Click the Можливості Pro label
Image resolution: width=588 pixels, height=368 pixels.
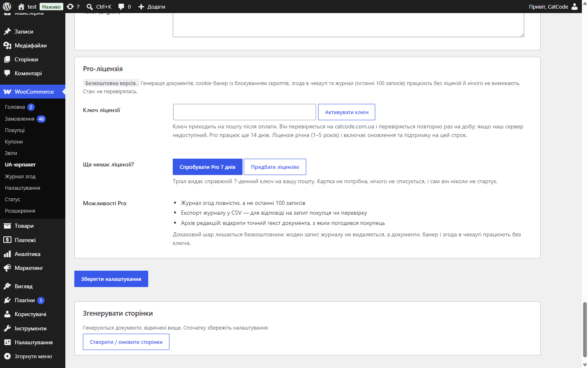pos(105,203)
